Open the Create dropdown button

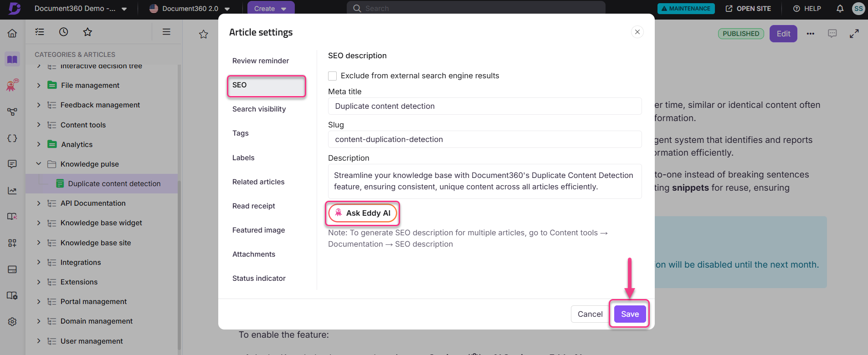pos(271,9)
